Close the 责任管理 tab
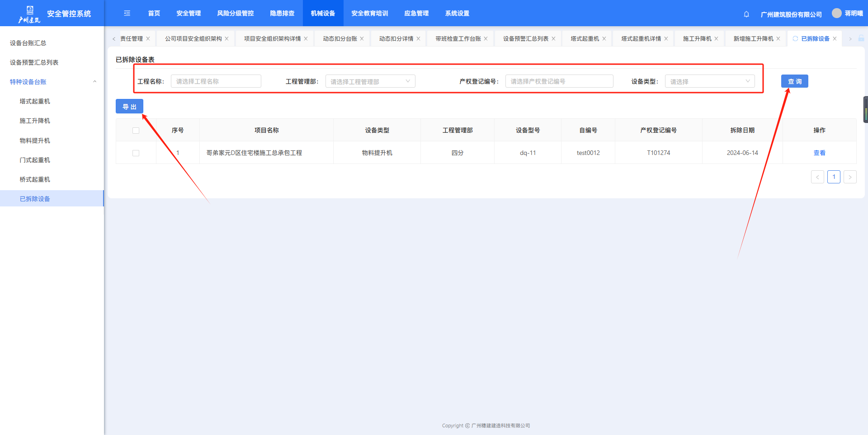Screen dimensions: 868x435 pyautogui.click(x=148, y=39)
